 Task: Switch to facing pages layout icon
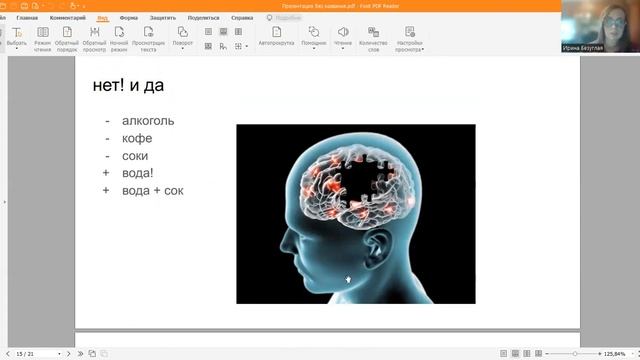pos(238,32)
